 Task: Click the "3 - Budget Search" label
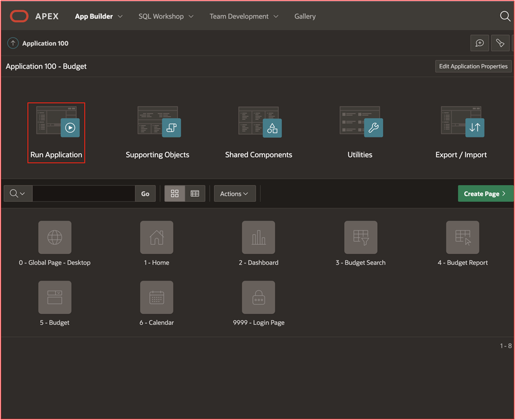tap(361, 262)
